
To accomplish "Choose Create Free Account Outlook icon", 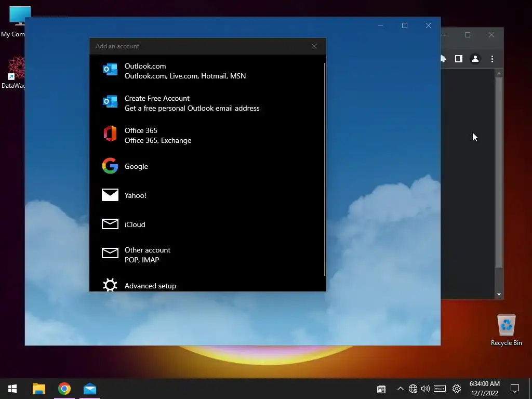I will click(110, 101).
